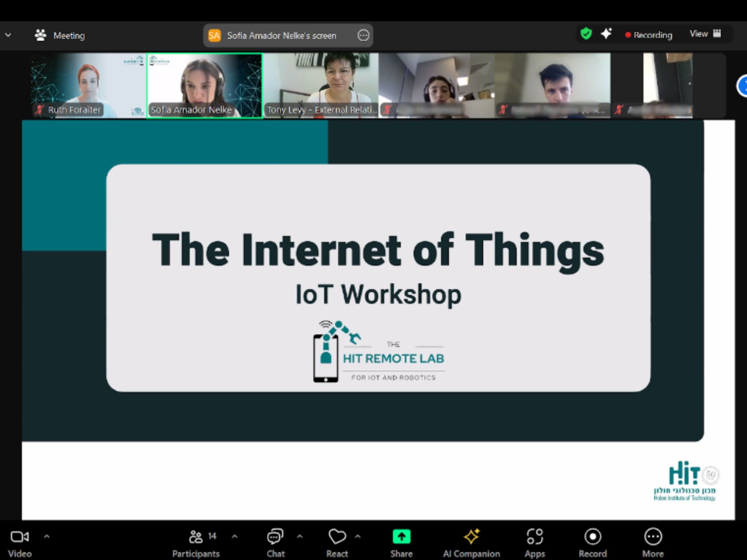The width and height of the screenshot is (747, 560).
Task: Click the 14 participants count
Action: click(212, 536)
